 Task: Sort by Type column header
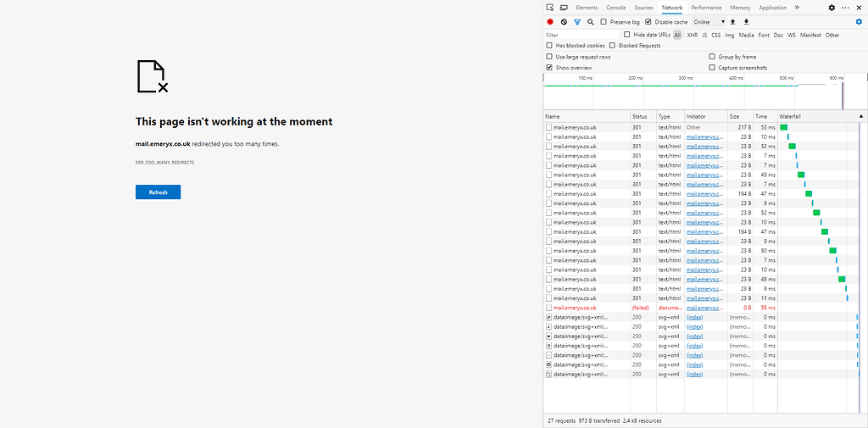coord(670,116)
